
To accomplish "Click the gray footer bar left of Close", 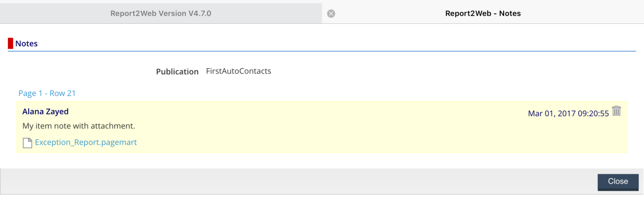I will (293, 181).
